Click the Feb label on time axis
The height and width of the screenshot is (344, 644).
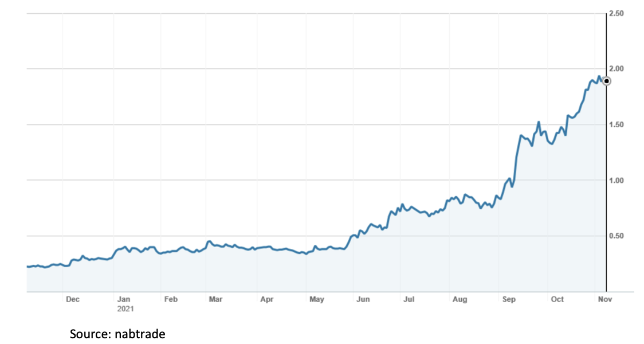(171, 299)
